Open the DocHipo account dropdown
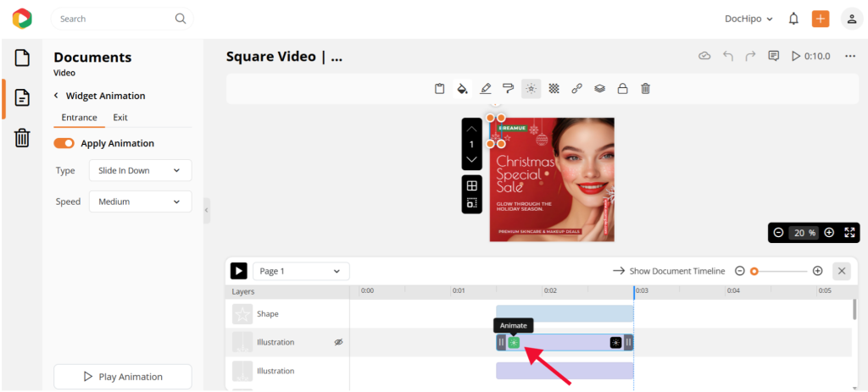This screenshot has width=868, height=392. 749,19
